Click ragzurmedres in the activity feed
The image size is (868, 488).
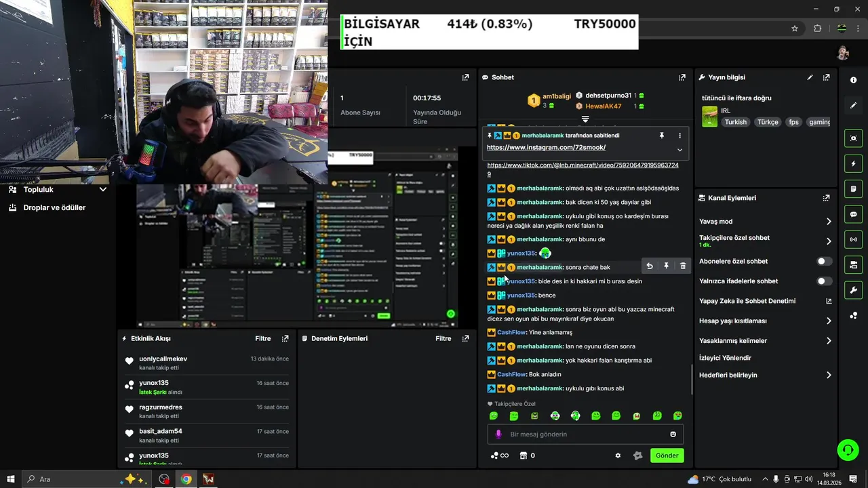pyautogui.click(x=160, y=407)
